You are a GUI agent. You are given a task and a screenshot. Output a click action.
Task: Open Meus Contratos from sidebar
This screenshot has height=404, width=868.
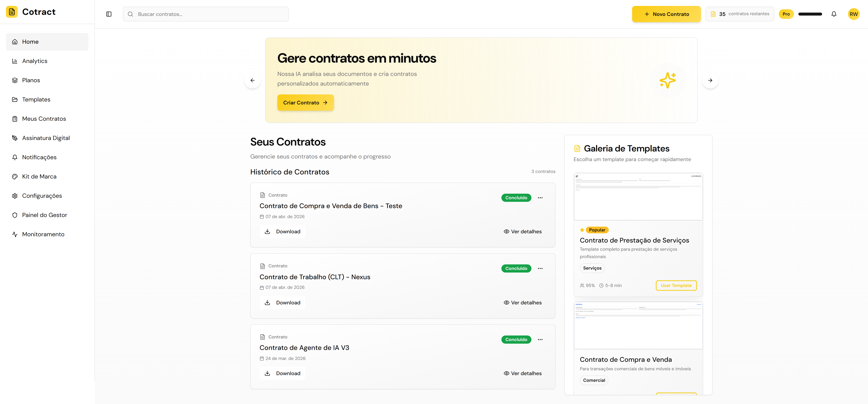coord(44,119)
